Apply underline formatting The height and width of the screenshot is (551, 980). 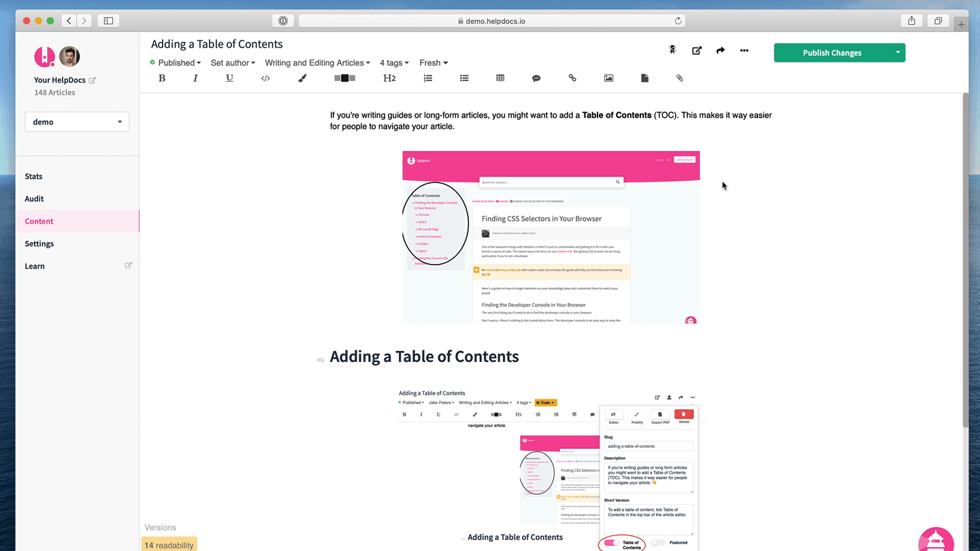229,78
